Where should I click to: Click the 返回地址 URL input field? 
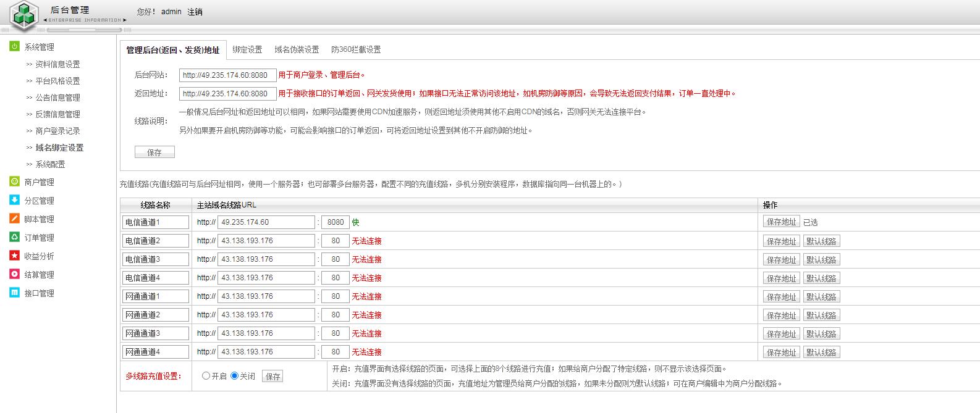coord(228,94)
